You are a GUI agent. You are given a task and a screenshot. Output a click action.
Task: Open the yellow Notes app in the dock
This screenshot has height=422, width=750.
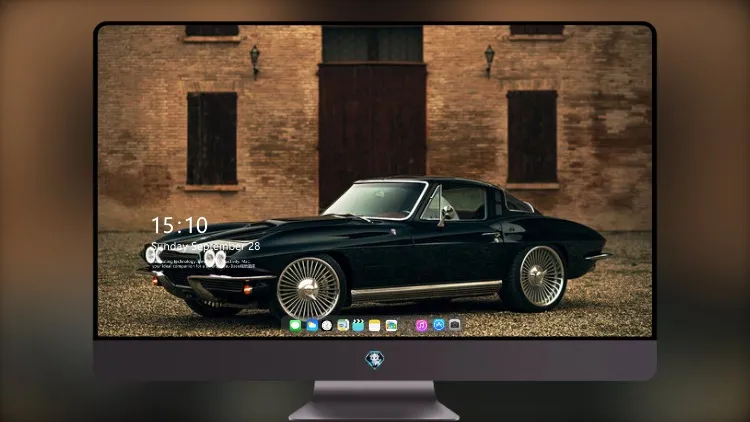[375, 325]
